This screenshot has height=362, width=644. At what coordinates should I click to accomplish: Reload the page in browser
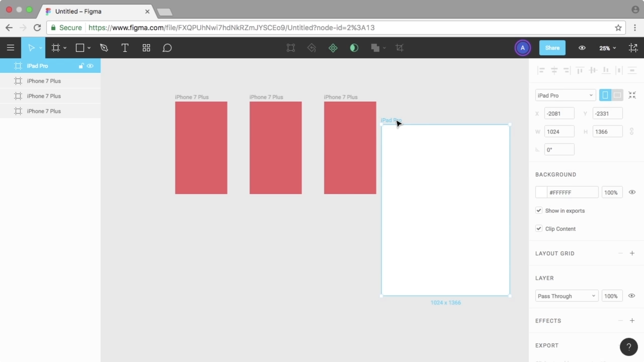point(37,28)
